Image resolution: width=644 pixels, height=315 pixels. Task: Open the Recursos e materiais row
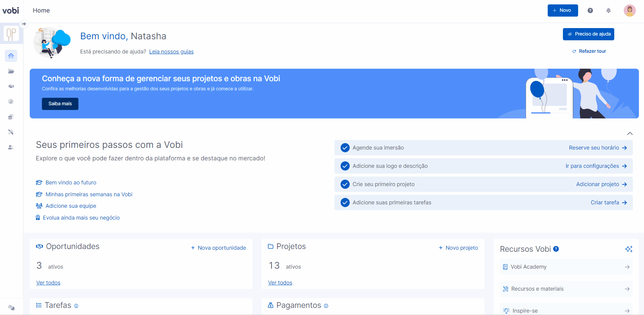tap(566, 289)
